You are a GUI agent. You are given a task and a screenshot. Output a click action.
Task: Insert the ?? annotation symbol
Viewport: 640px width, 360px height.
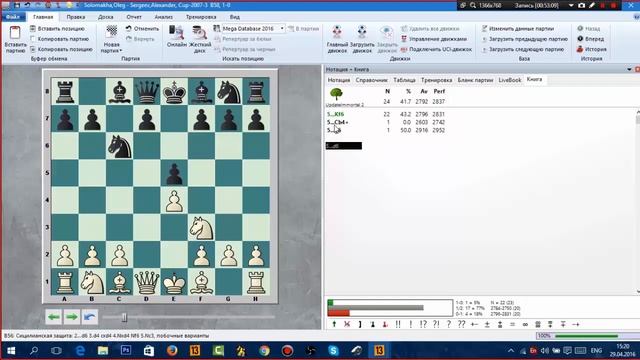tap(461, 324)
